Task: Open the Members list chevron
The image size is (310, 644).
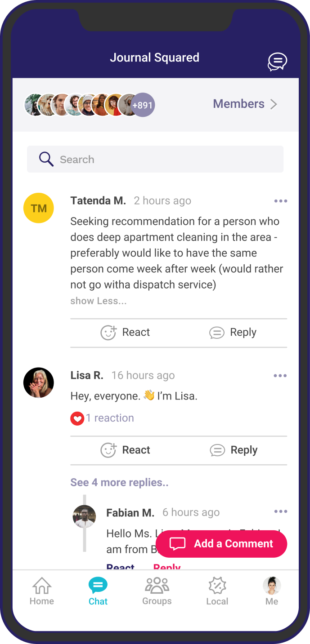Action: tap(274, 104)
